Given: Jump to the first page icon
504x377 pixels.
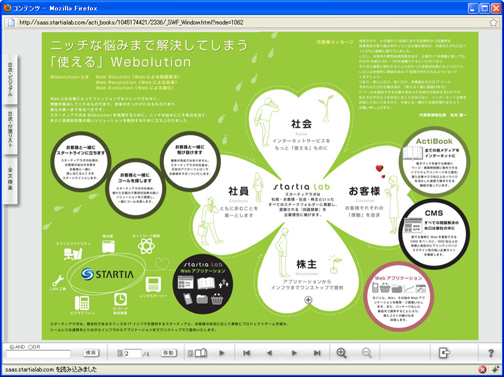Looking at the screenshot, I should [247, 353].
